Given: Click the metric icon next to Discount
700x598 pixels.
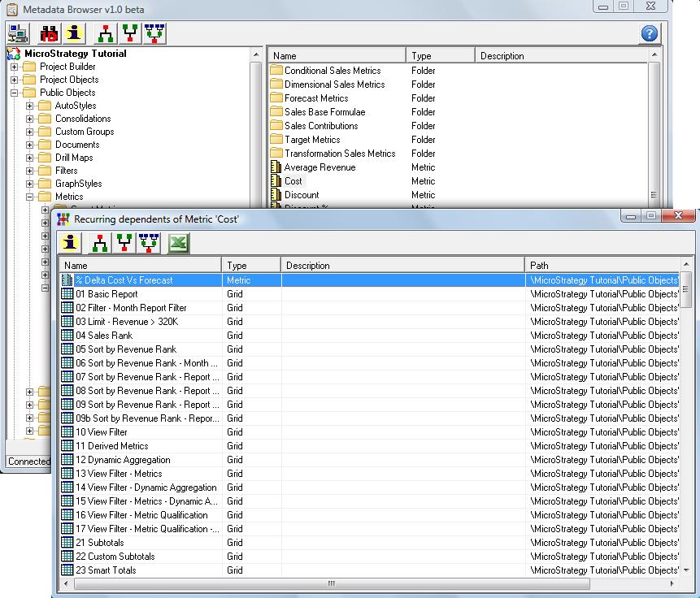Looking at the screenshot, I should pyautogui.click(x=276, y=195).
